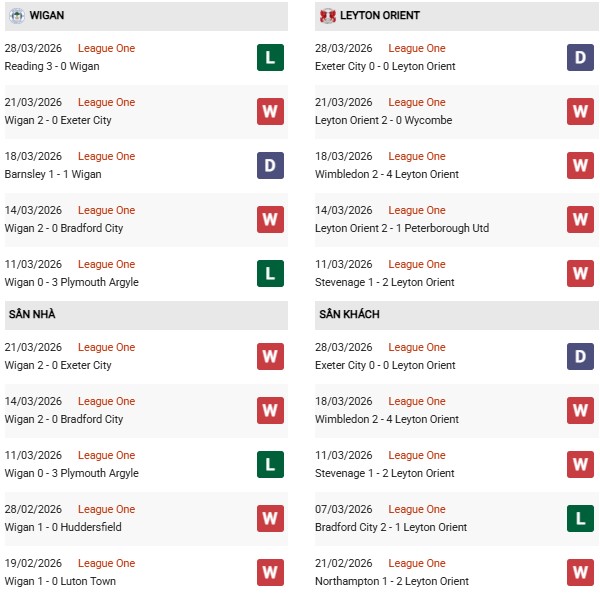Click W badge beside Northampton 1-2 Leyton Orient

580,573
